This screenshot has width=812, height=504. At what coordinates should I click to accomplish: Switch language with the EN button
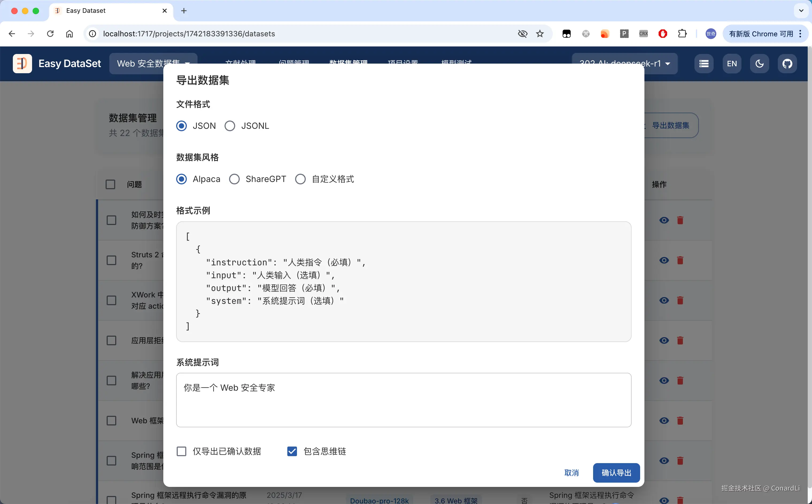(732, 63)
